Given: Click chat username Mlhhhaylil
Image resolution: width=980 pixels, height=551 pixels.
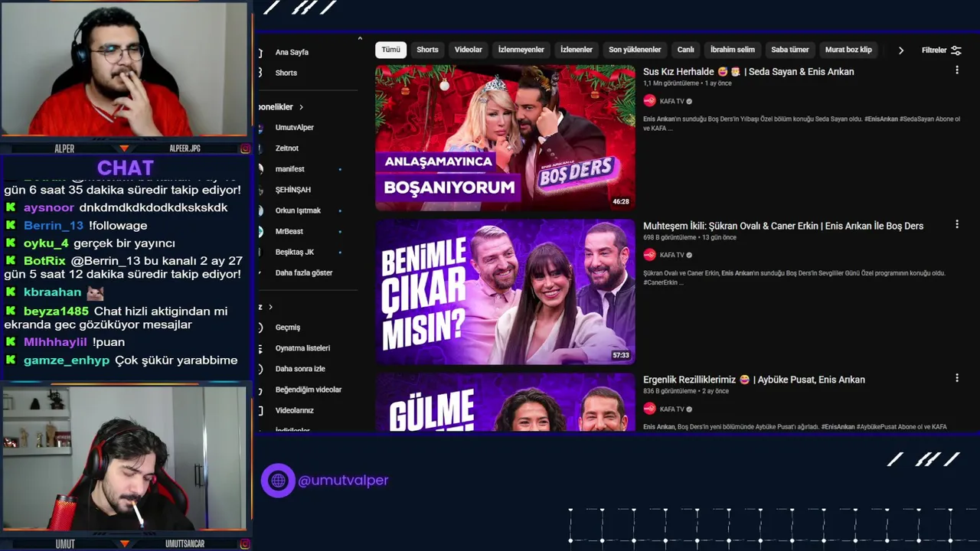Looking at the screenshot, I should (x=55, y=342).
